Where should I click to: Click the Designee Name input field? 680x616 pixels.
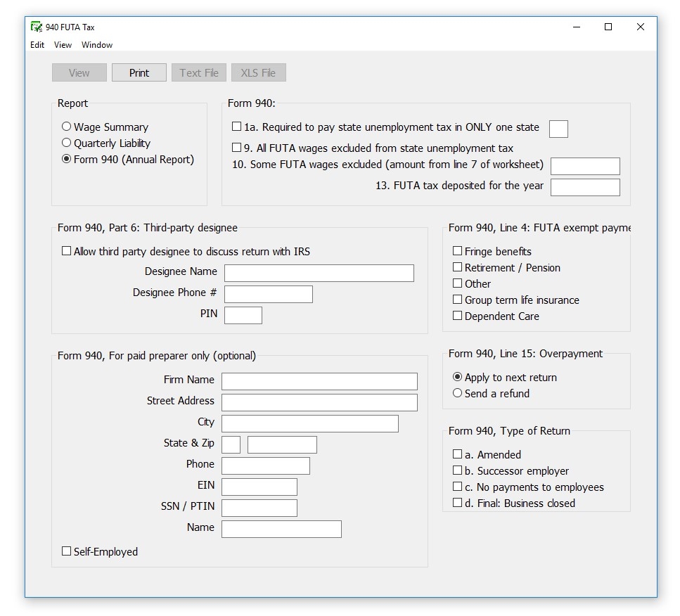coord(319,273)
